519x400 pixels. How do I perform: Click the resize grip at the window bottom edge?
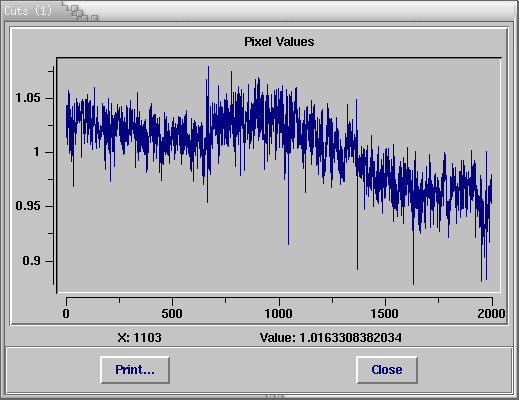click(x=275, y=397)
